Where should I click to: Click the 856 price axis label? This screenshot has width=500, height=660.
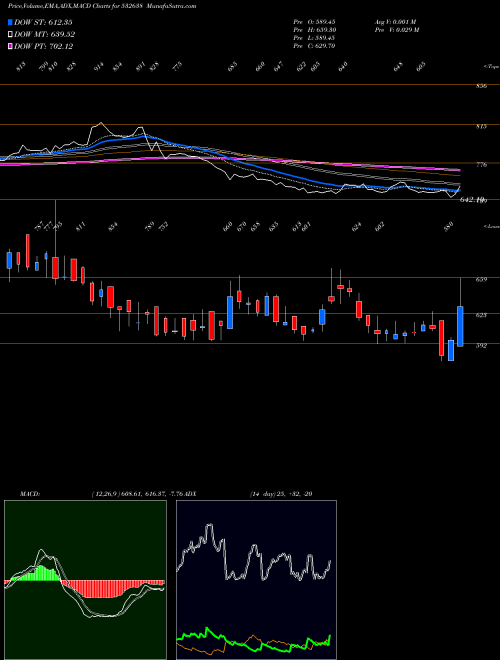coord(482,86)
